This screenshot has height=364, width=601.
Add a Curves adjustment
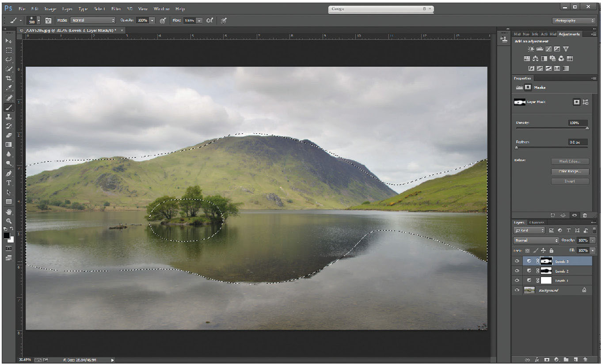coord(548,49)
